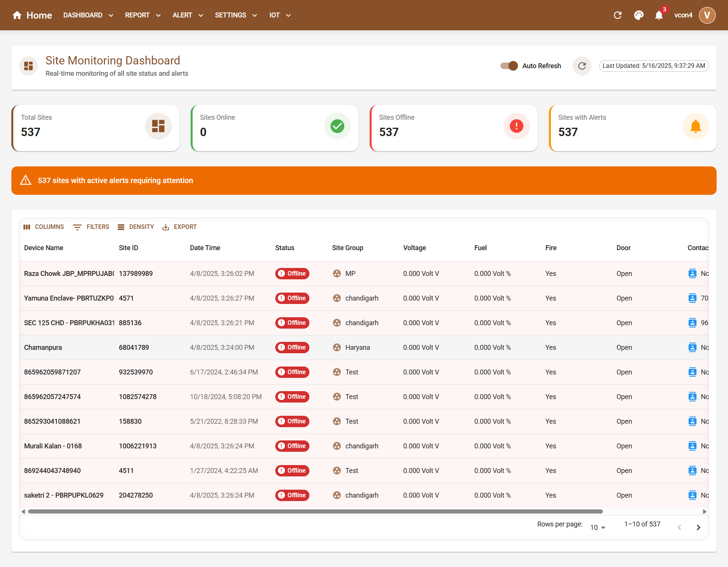Open the COLUMNS selector
Image resolution: width=728 pixels, height=567 pixels.
tap(43, 227)
